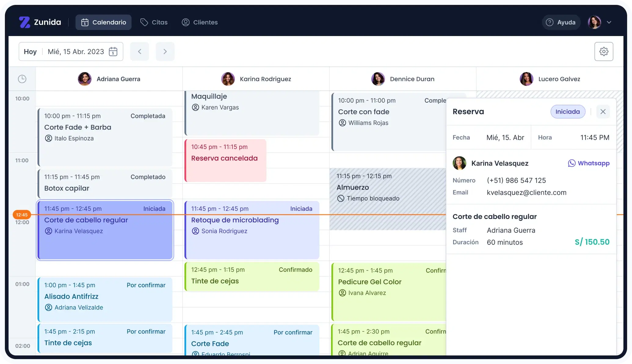Click the date picker calendar icon
Screen dimensions: 632x364
coord(113,52)
